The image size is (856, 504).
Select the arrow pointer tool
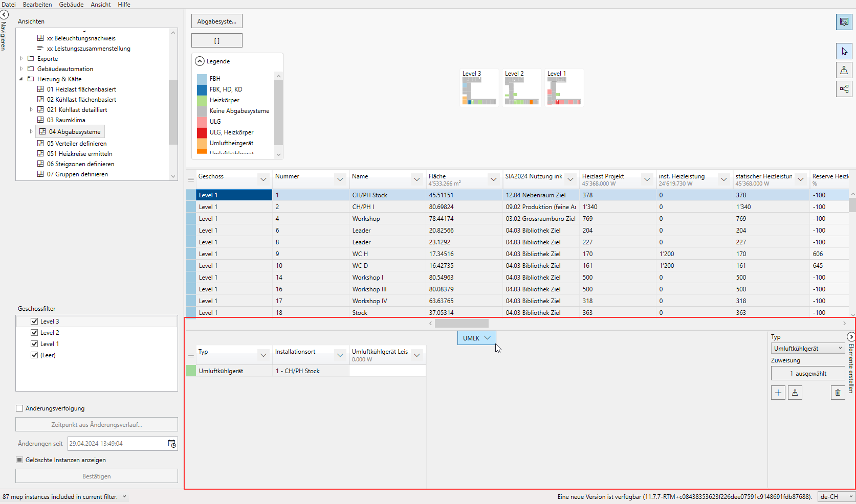point(844,51)
